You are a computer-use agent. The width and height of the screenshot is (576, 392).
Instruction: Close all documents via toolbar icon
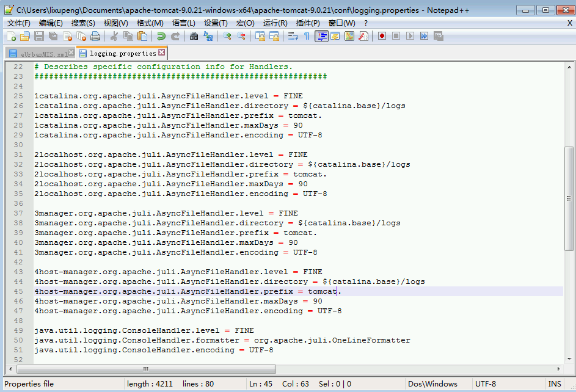(x=81, y=36)
